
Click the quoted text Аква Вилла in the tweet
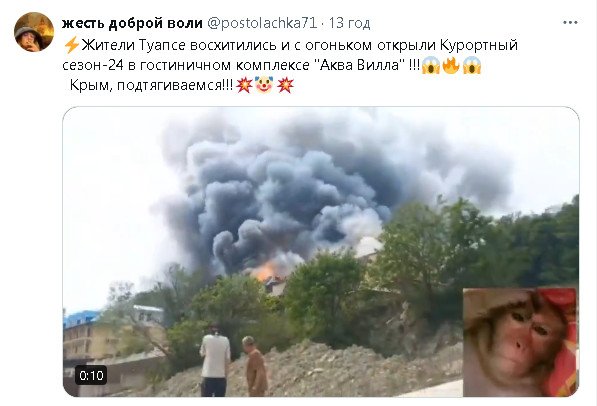(x=360, y=65)
